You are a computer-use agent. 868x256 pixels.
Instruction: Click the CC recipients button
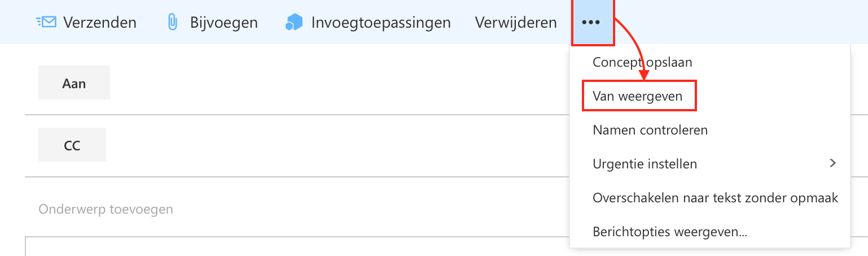[72, 145]
